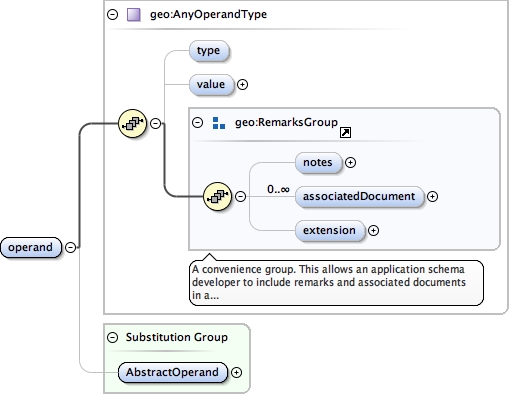
Task: Collapse the geo:AnyOperandType box
Action: pyautogui.click(x=113, y=14)
